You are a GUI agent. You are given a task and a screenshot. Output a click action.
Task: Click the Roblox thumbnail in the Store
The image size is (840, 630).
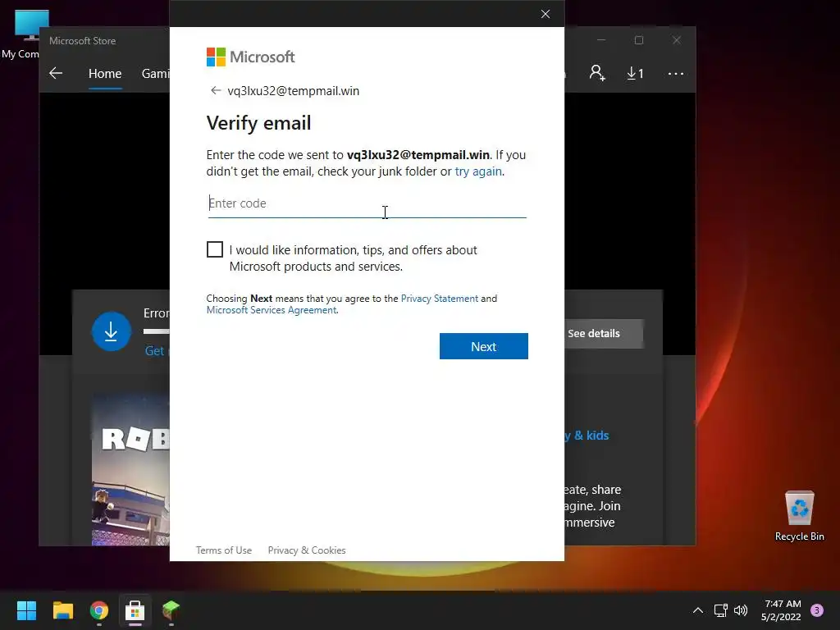pos(130,470)
